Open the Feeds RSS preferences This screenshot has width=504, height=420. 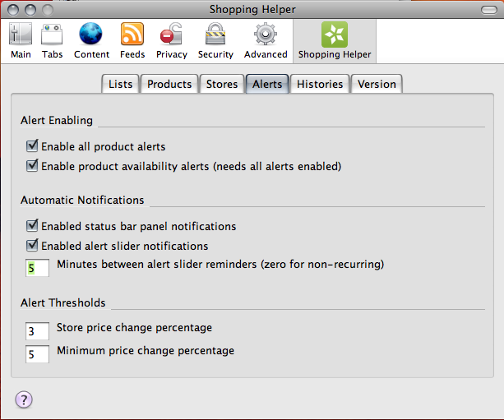click(132, 40)
